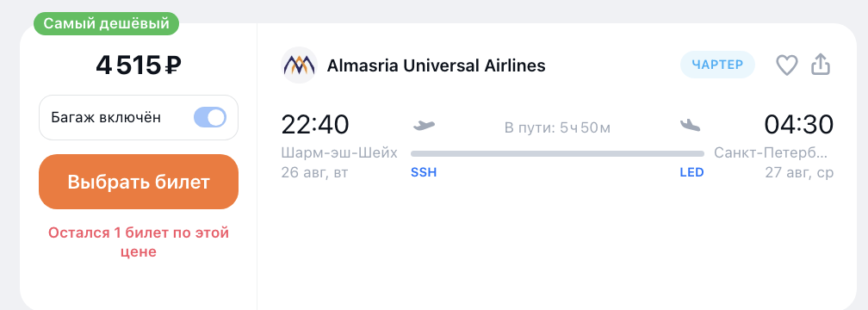The height and width of the screenshot is (310, 868).
Task: Click the 'Остался 1 билет' warning text
Action: [139, 242]
